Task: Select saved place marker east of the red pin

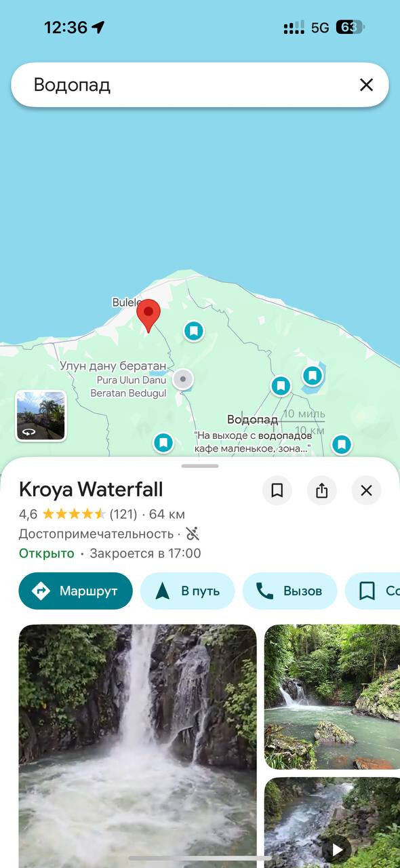Action: 194,331
